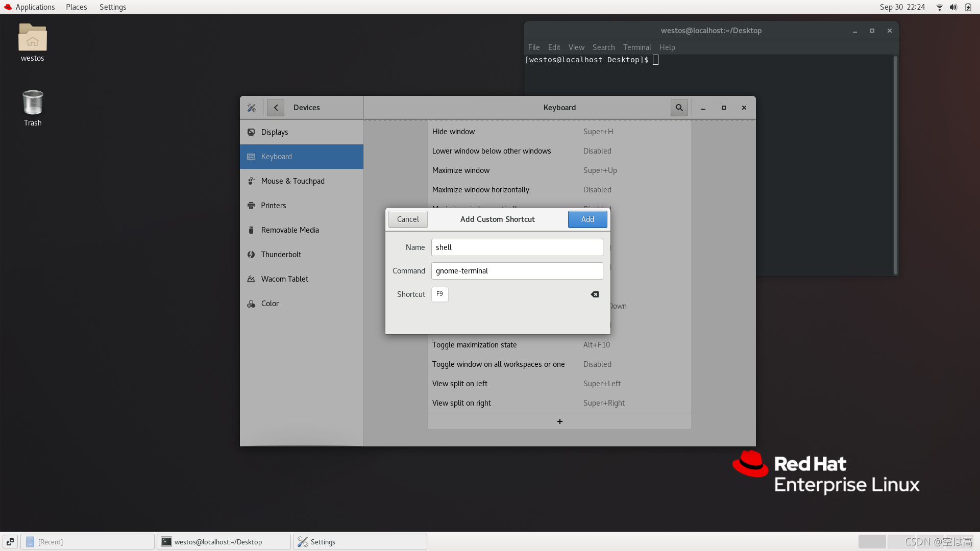
Task: Select View split on left row
Action: [560, 384]
